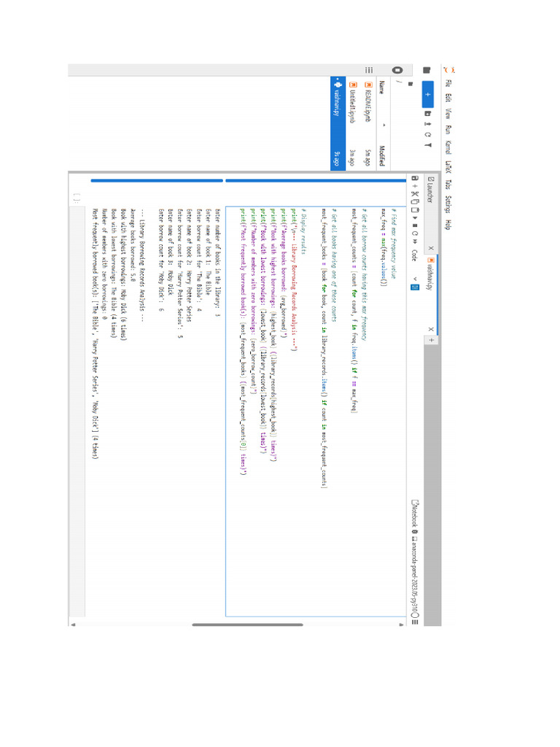Open the Running Terminals and Kernels sidebar icon

coord(397,70)
